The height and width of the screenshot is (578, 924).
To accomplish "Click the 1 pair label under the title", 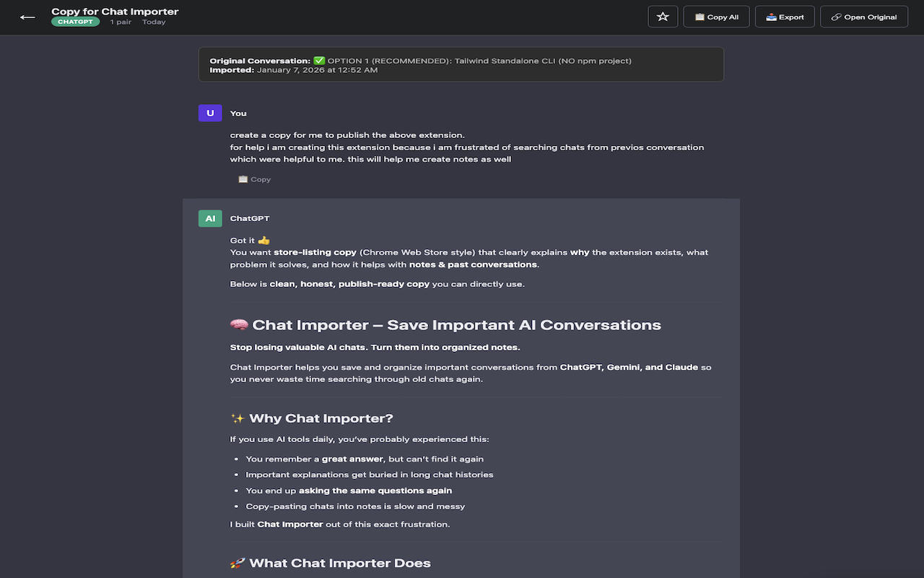I will [x=120, y=22].
